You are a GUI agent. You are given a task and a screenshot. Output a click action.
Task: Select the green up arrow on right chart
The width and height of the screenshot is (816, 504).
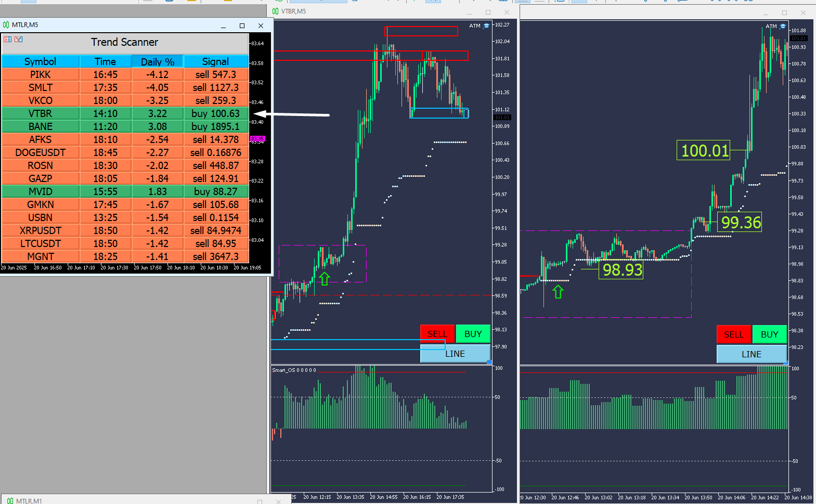[x=558, y=292]
